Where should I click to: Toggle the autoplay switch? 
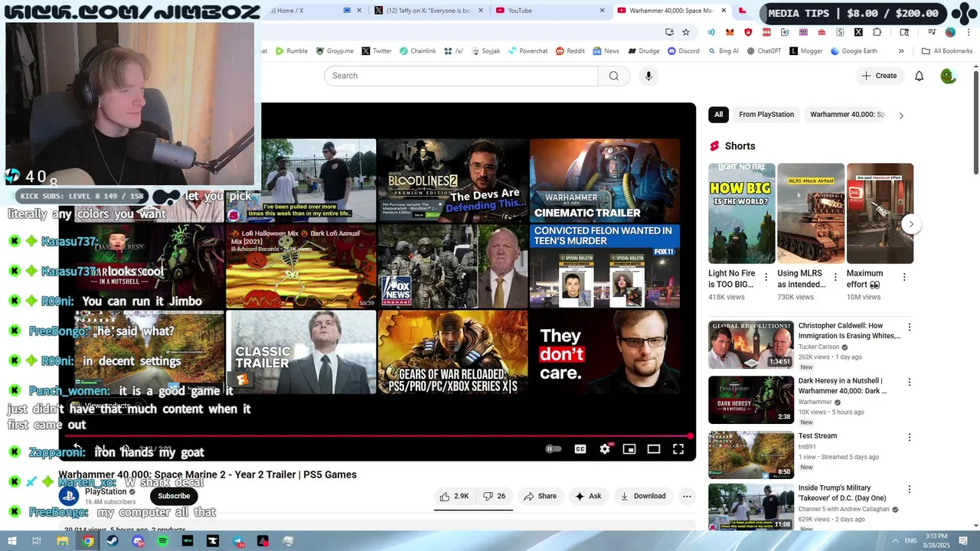click(553, 449)
